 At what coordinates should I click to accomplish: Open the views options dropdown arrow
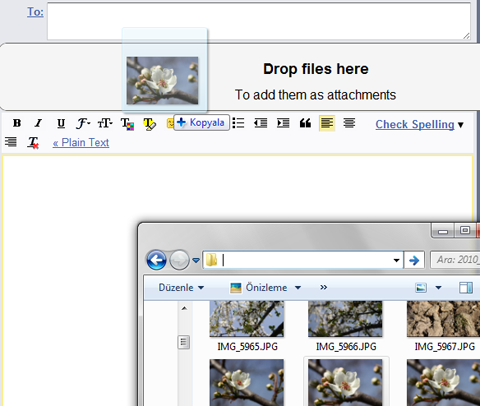pos(438,288)
